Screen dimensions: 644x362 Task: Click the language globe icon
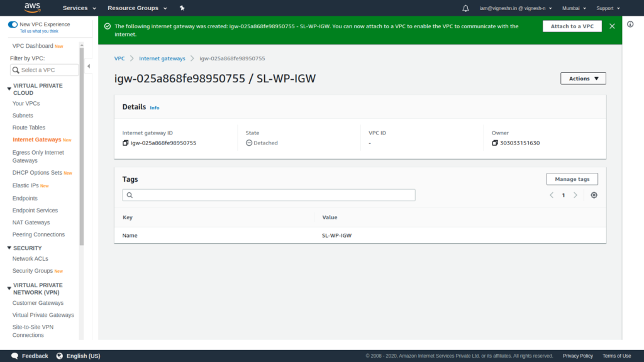pos(60,356)
